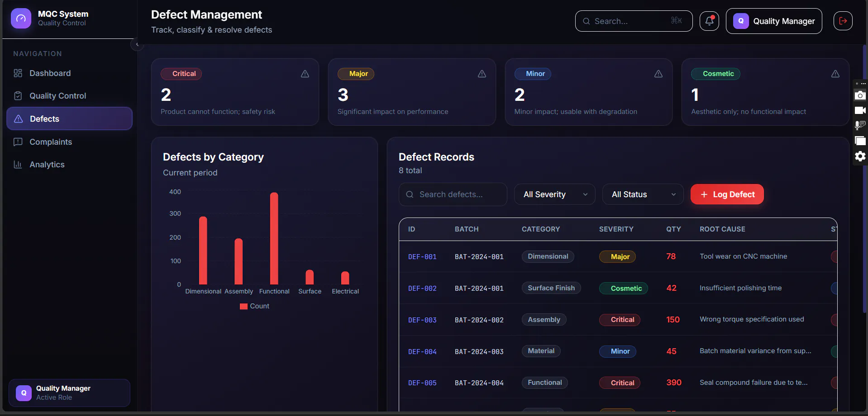Focus the top Search field
The width and height of the screenshot is (868, 416).
[x=634, y=21]
